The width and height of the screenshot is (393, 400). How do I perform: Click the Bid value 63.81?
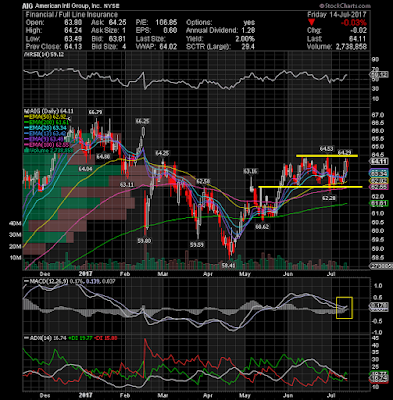[x=117, y=38]
